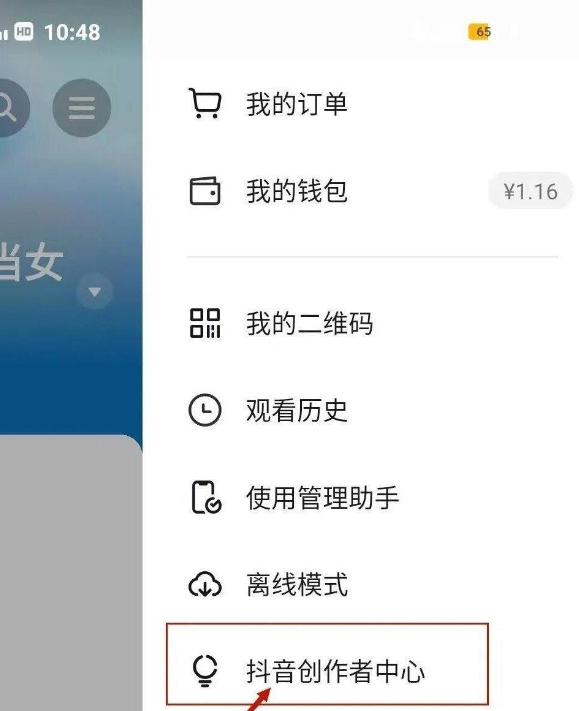Screen dimensions: 579x711
Task: Tap the hamburger menu circle icon
Action: click(x=82, y=108)
